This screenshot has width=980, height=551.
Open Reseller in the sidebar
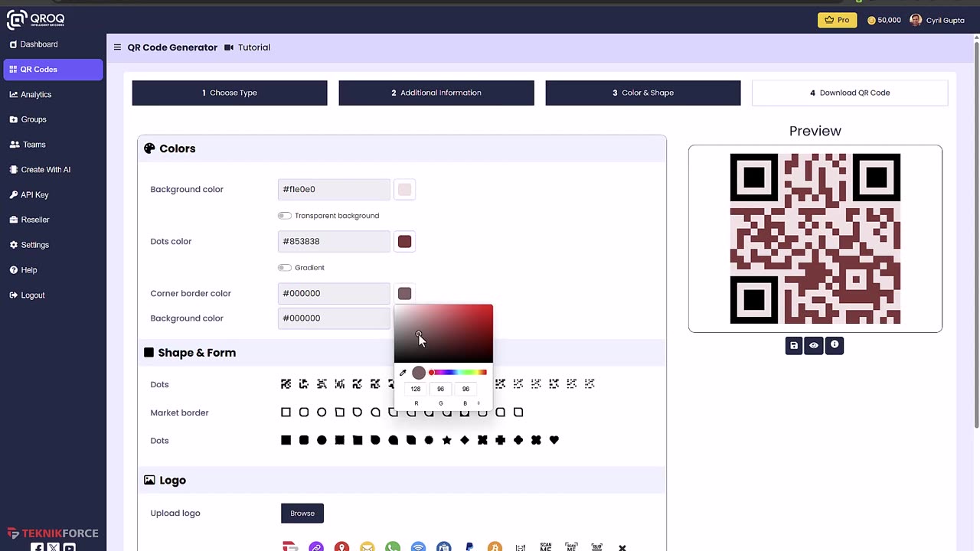tap(53, 220)
